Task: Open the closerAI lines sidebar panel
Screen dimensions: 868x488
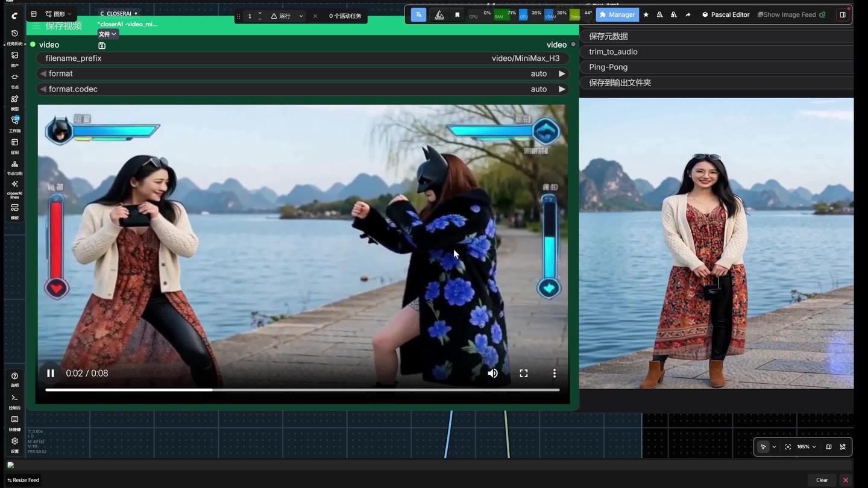Action: (14, 189)
